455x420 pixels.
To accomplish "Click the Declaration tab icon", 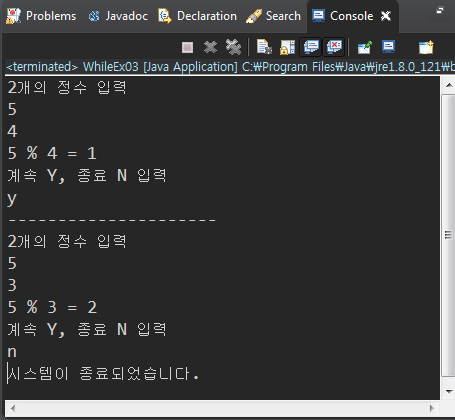I will [x=165, y=16].
